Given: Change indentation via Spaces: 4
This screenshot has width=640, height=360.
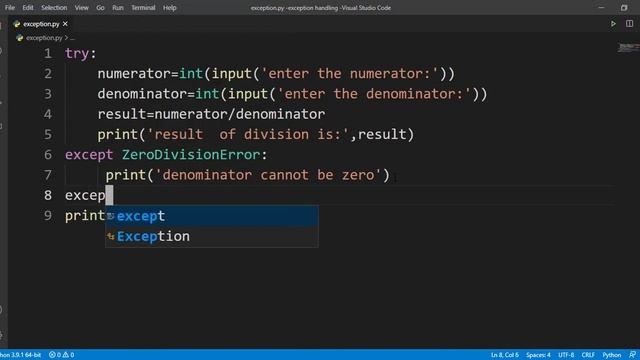Looking at the screenshot, I should click(538, 355).
